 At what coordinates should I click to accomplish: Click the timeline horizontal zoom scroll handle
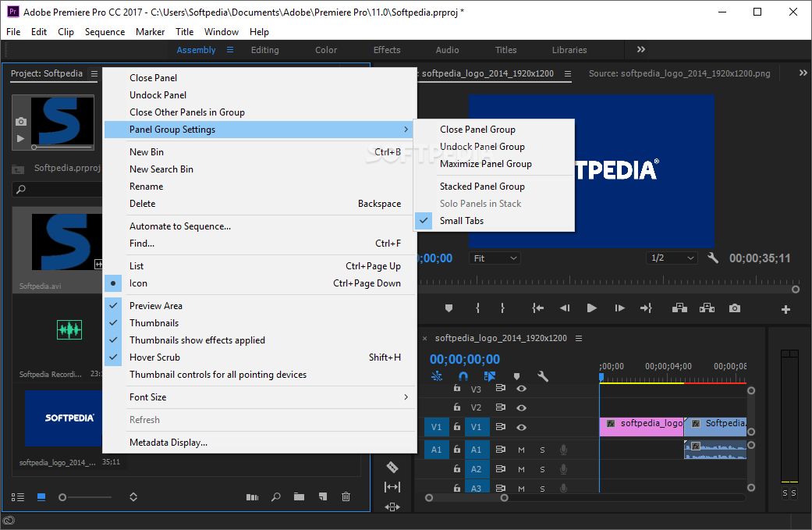(505, 498)
